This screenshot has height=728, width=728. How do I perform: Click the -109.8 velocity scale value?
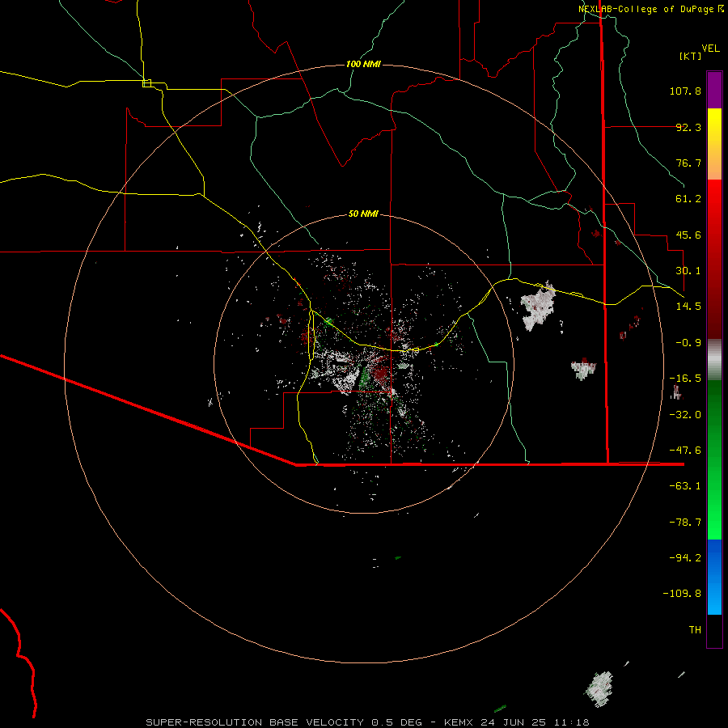[x=682, y=594]
